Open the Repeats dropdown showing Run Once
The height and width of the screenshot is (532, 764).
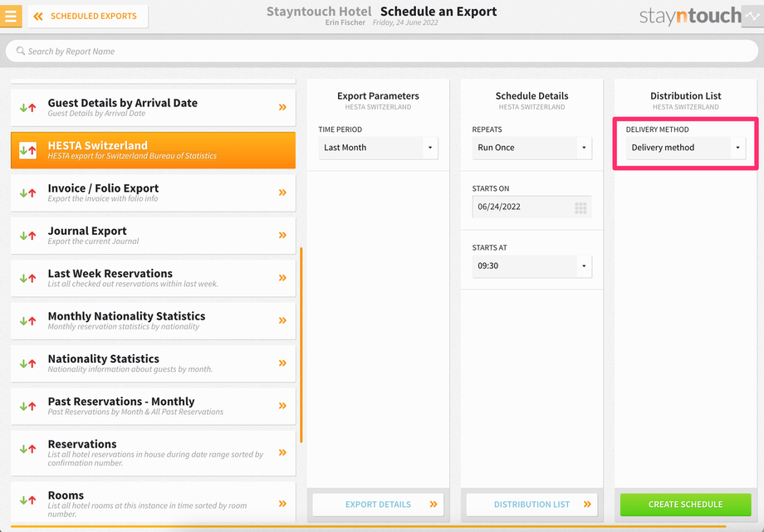[531, 148]
